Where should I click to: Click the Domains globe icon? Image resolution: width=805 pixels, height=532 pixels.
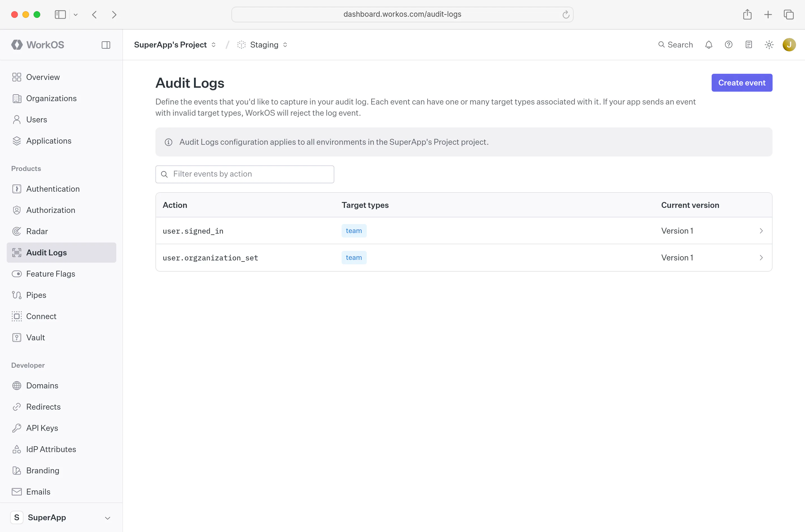coord(16,386)
